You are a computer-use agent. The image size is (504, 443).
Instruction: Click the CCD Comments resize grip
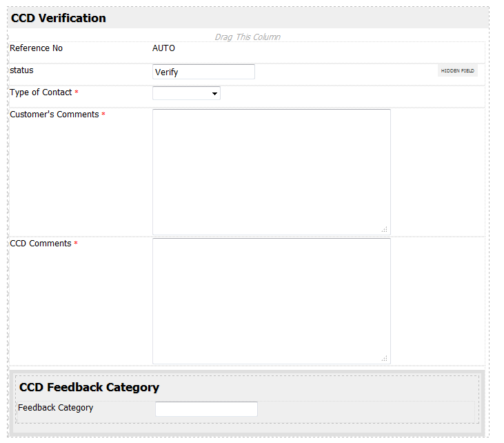point(385,358)
